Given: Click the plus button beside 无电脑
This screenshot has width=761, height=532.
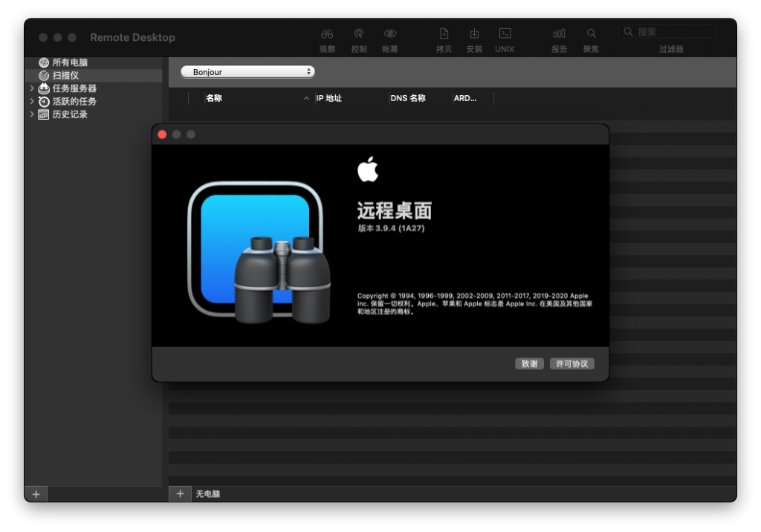Looking at the screenshot, I should (180, 493).
